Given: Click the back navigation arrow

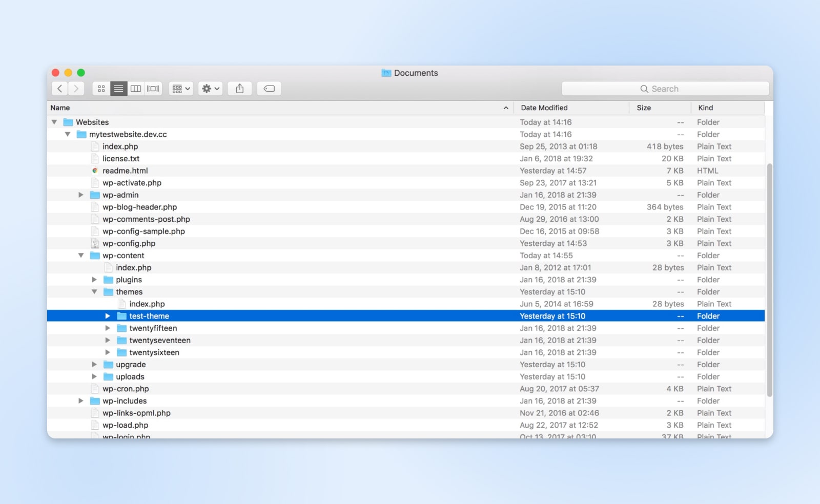Looking at the screenshot, I should pyautogui.click(x=59, y=88).
